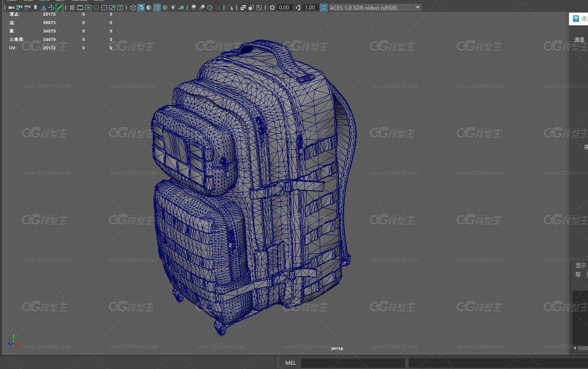
Task: Toggle smooth shade all cube icon
Action: coord(141,8)
